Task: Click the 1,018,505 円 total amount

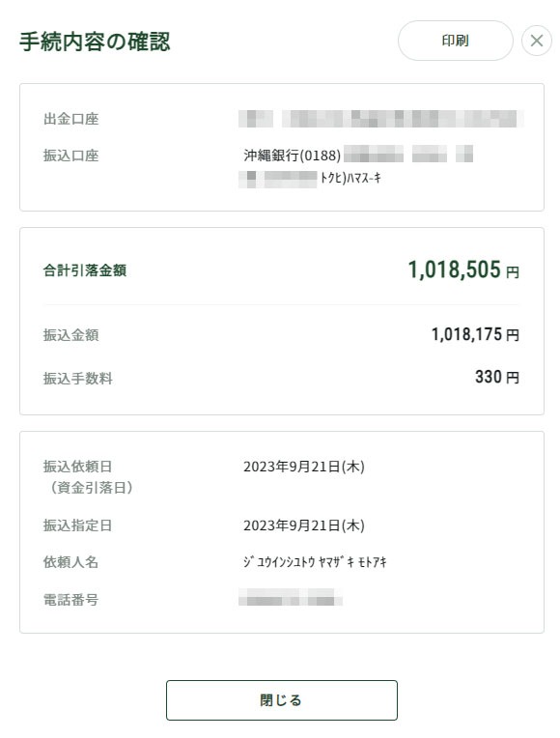Action: tap(463, 270)
